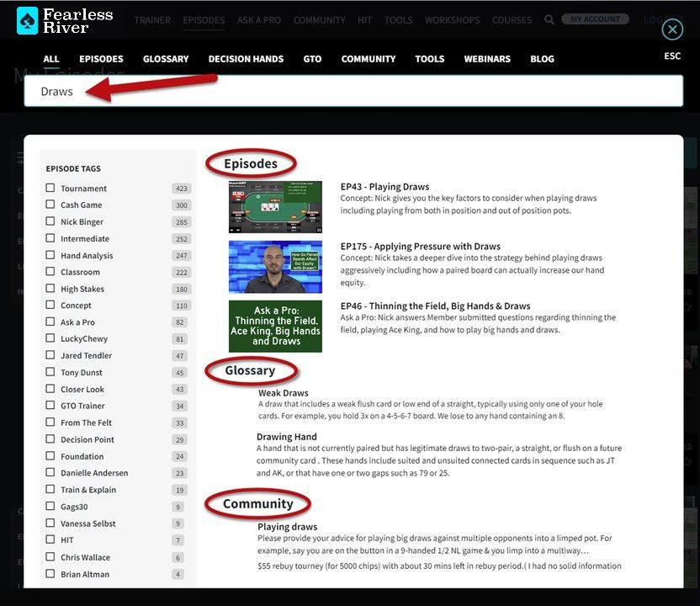Click the EP175 video thumbnail
The image size is (700, 606).
[x=275, y=266]
